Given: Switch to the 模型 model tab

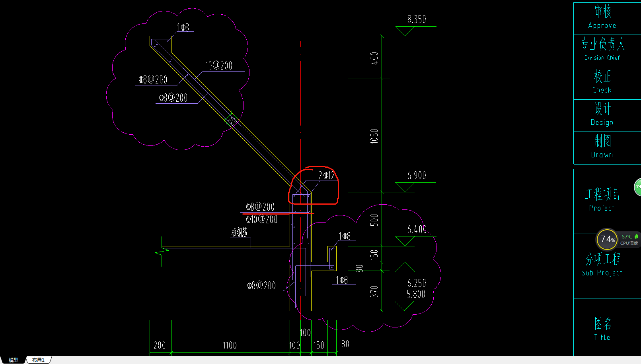Looking at the screenshot, I should click(14, 360).
